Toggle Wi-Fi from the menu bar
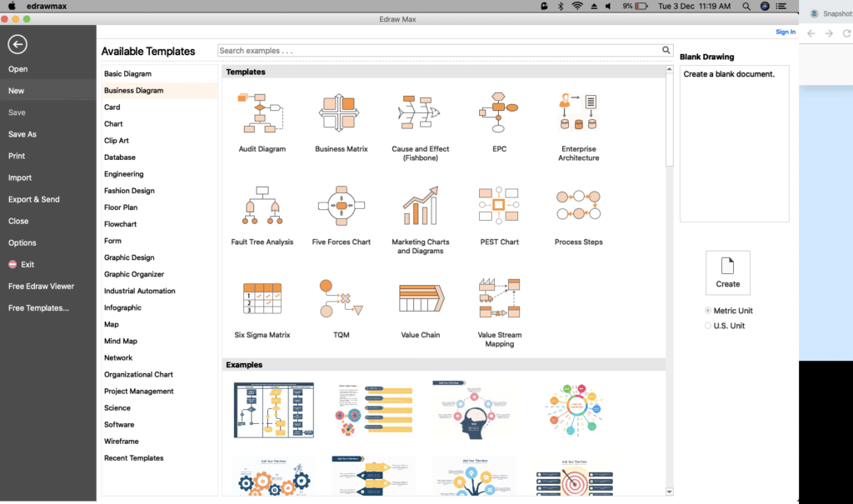853x504 pixels. [x=577, y=5]
